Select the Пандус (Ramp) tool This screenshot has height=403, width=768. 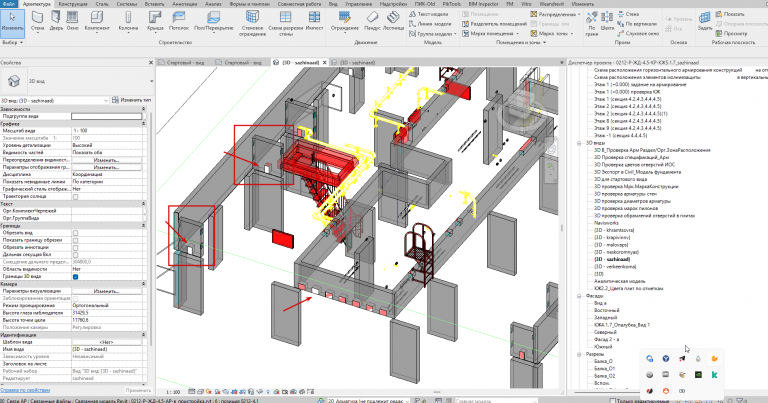[x=372, y=21]
